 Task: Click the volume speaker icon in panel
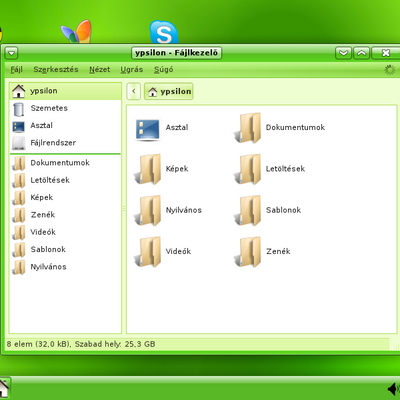pyautogui.click(x=394, y=389)
